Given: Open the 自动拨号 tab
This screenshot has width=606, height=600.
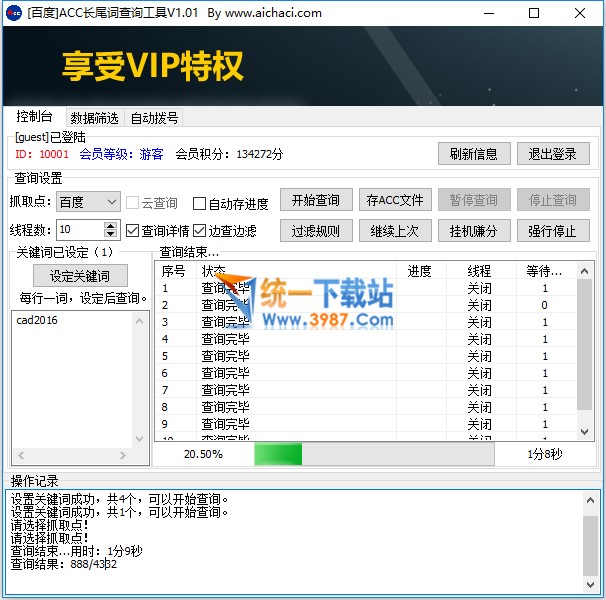Looking at the screenshot, I should [x=154, y=118].
